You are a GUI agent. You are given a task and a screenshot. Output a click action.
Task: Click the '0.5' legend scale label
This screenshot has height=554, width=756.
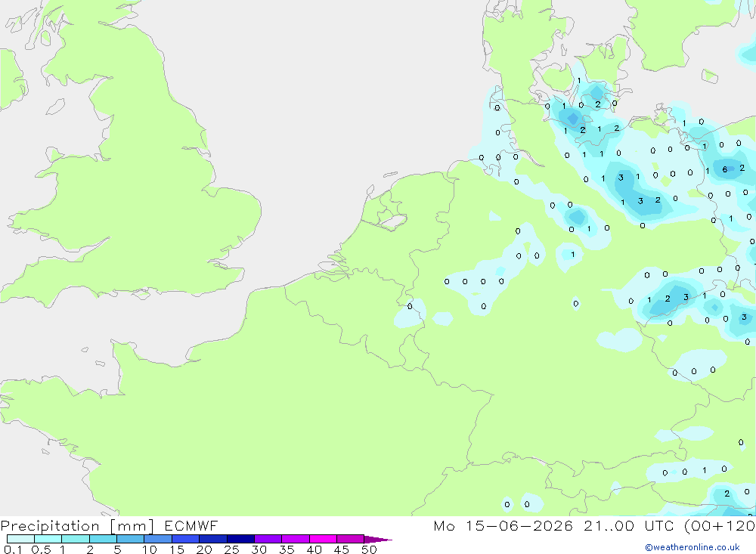click(x=41, y=549)
